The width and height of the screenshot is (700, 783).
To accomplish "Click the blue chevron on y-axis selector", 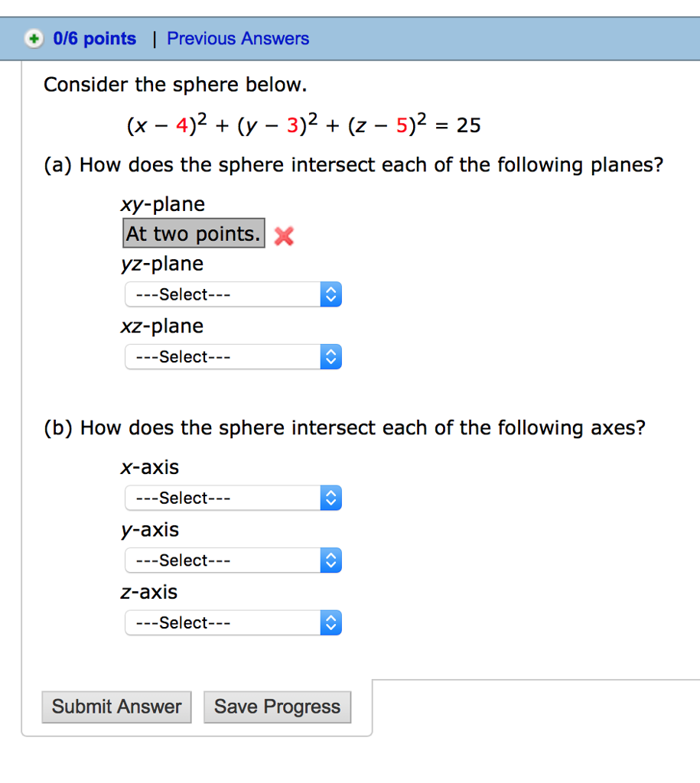I will tap(330, 560).
